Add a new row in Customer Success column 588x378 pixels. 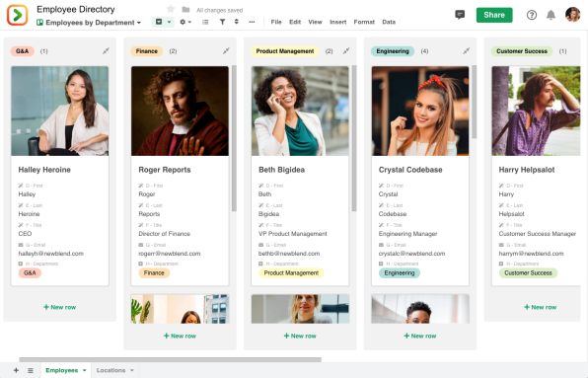(540, 307)
